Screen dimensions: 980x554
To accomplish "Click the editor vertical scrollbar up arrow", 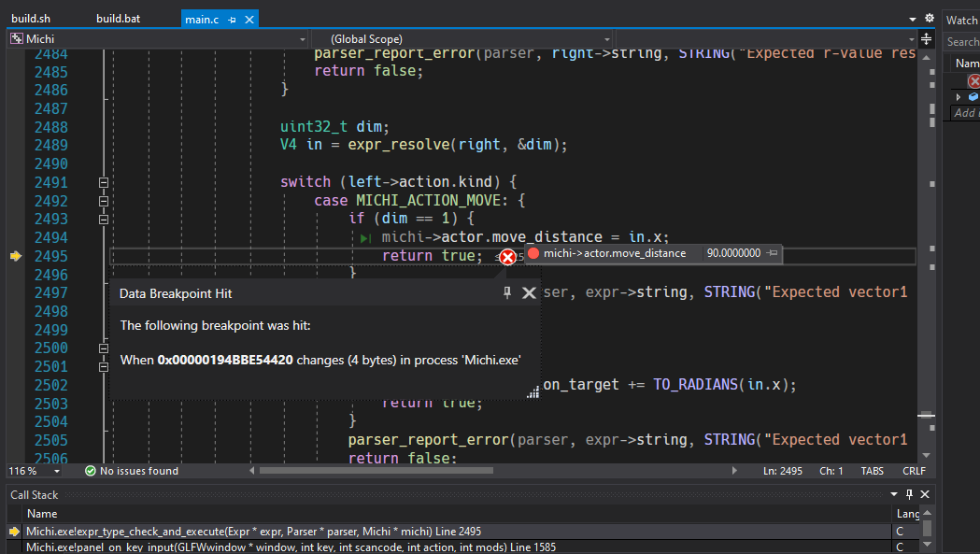I will 926,57.
